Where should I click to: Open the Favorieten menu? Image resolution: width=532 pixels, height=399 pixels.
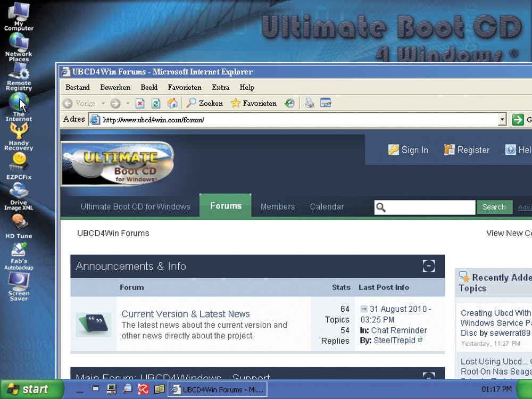pos(185,88)
